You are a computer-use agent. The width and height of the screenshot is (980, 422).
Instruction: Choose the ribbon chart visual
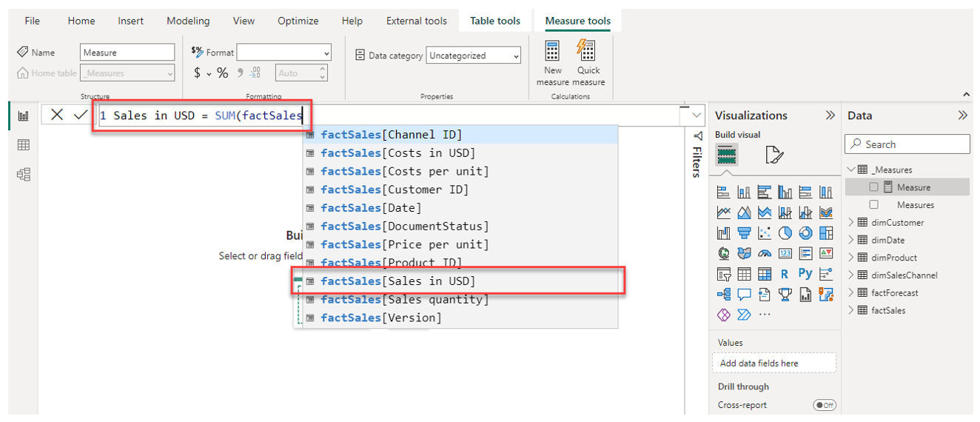point(827,213)
